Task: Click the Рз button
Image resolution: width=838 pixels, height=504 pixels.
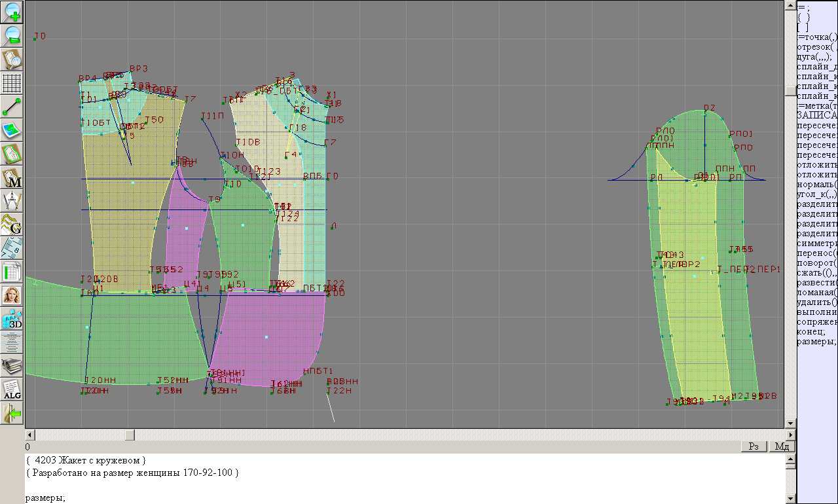Action: tap(754, 446)
